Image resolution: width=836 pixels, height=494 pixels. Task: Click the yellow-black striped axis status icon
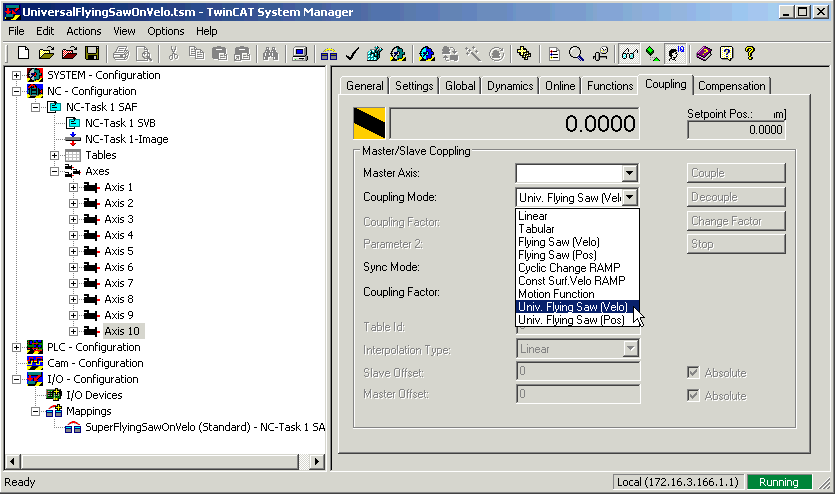pos(369,123)
